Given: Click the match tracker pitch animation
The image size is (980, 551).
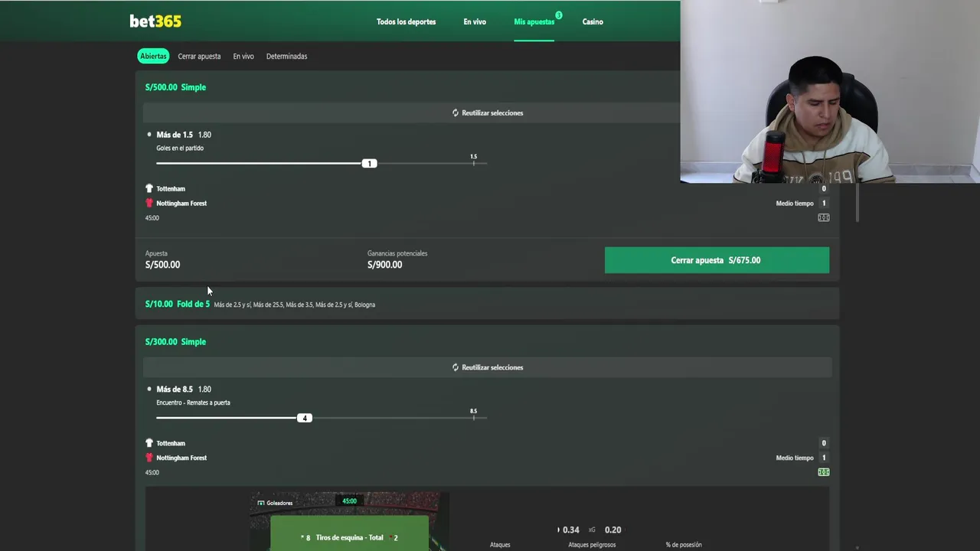Looking at the screenshot, I should (x=349, y=521).
